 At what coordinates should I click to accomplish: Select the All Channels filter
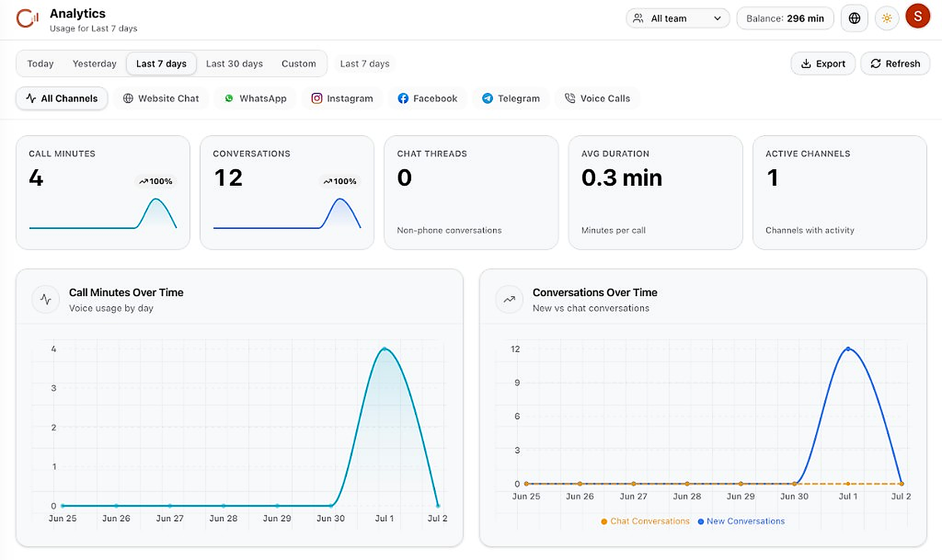[62, 98]
